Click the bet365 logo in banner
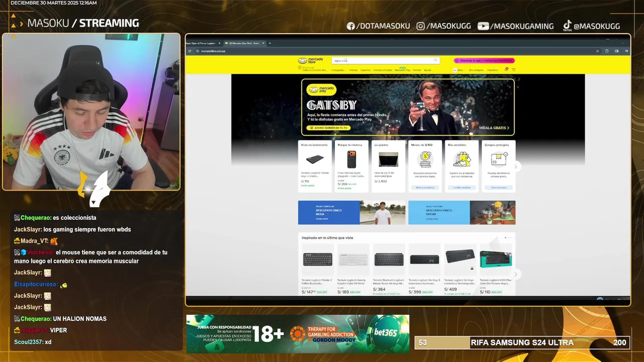Viewport: 644px width, 362px height. click(x=386, y=333)
